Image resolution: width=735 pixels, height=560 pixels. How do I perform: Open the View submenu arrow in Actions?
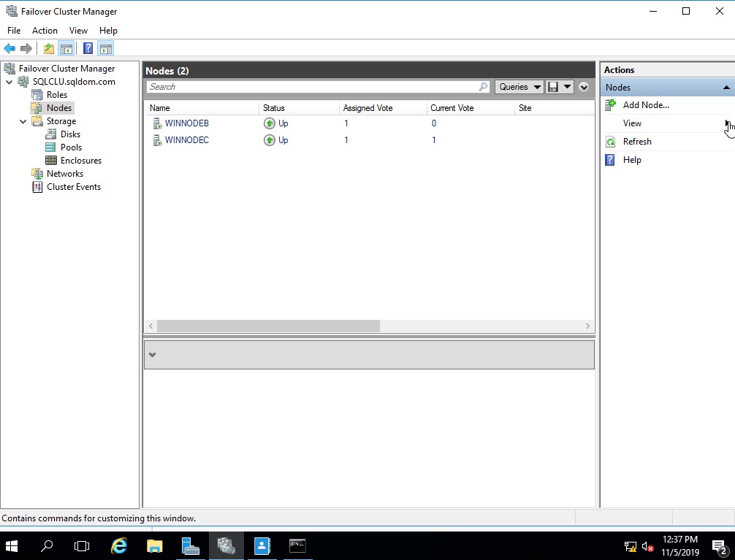tap(727, 123)
